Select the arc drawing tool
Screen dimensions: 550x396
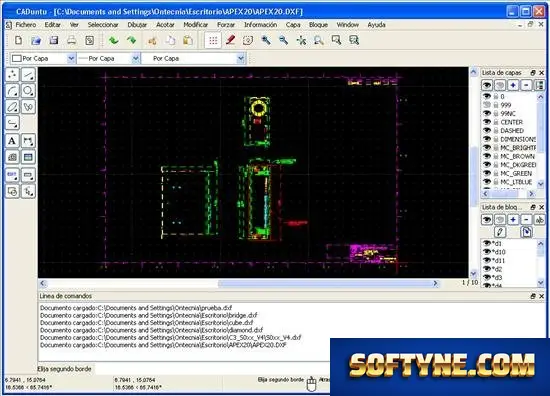coord(12,91)
